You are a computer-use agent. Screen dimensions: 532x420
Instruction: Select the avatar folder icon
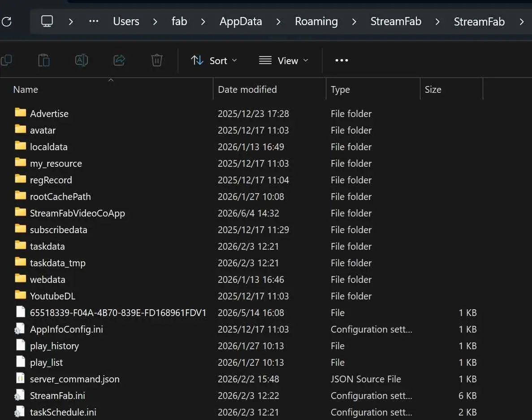point(20,129)
